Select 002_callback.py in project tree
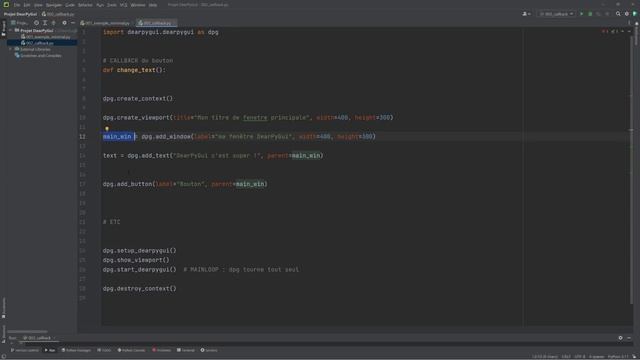640x360 pixels. coord(38,43)
